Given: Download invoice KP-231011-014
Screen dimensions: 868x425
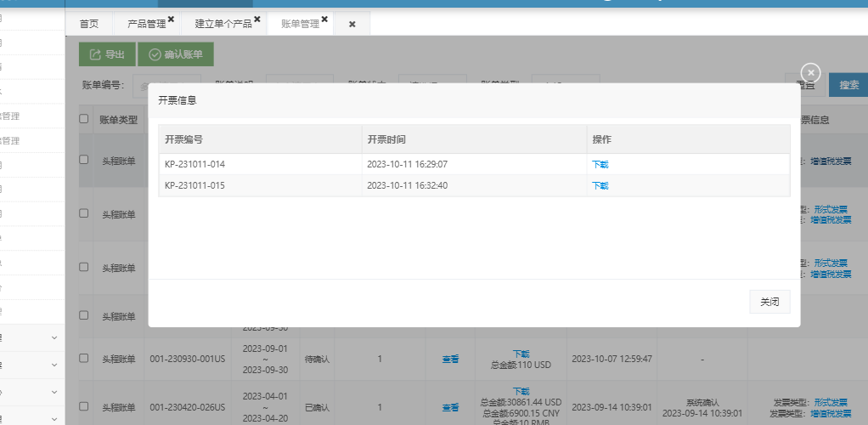Looking at the screenshot, I should (x=600, y=165).
